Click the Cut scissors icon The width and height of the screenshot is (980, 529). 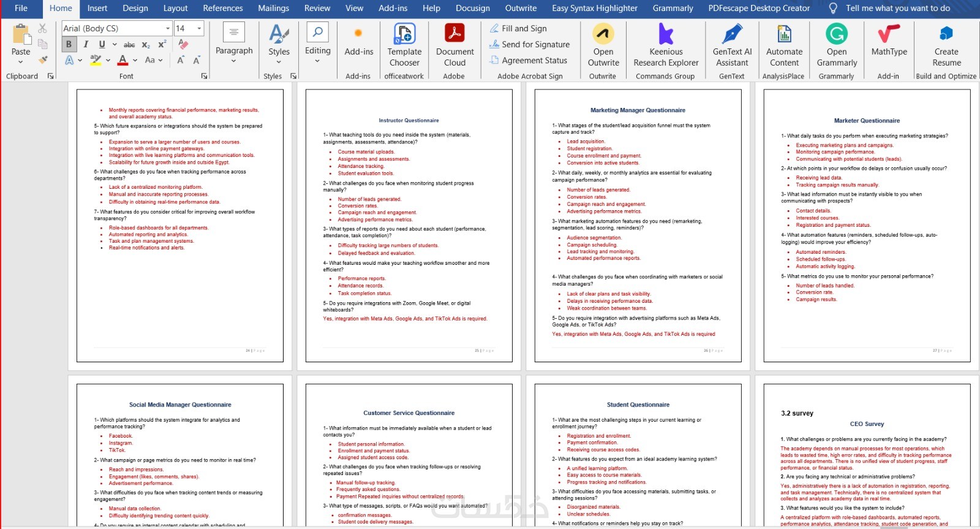(x=42, y=28)
